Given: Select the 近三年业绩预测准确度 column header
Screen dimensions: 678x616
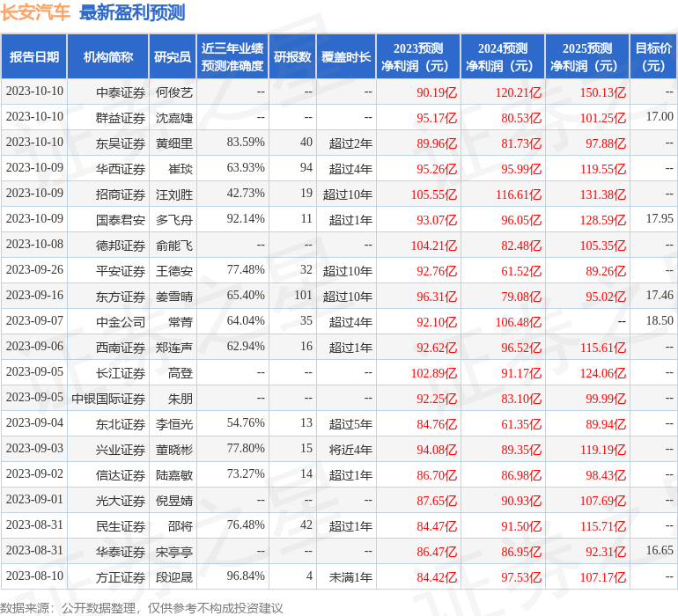Looking at the screenshot, I should point(232,56).
